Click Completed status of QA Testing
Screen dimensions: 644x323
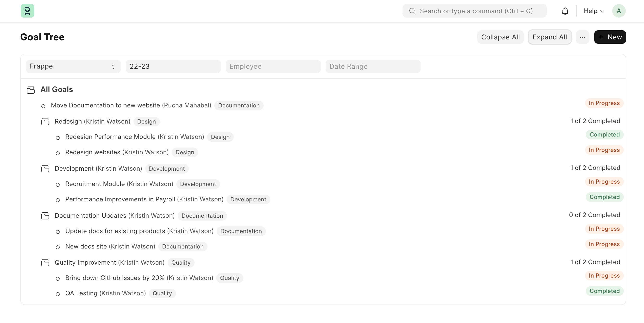click(x=605, y=291)
